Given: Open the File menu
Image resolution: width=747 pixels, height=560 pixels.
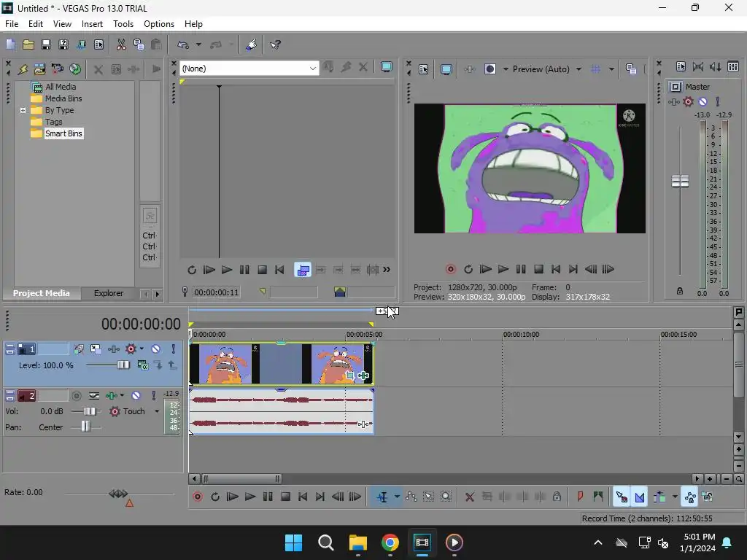Looking at the screenshot, I should coord(12,24).
